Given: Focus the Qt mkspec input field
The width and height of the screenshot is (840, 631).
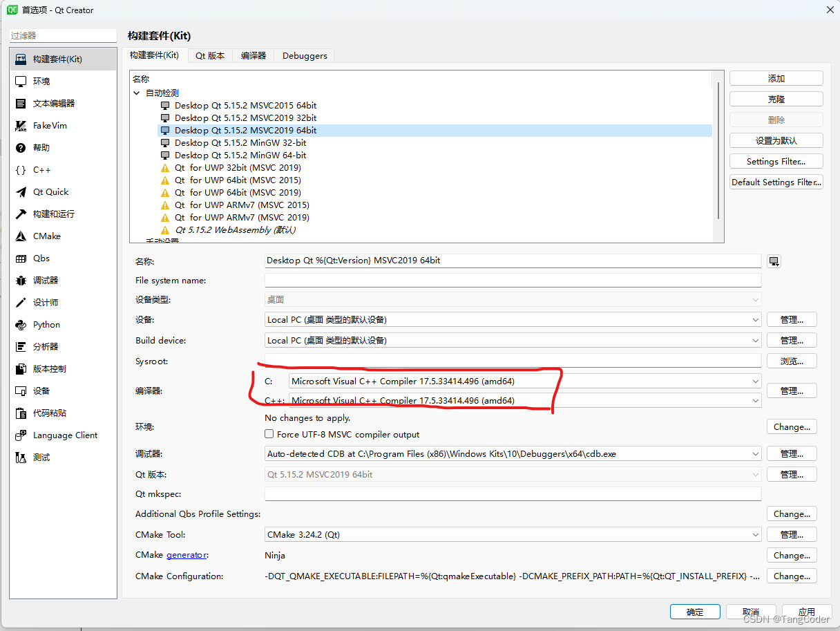Looking at the screenshot, I should pyautogui.click(x=513, y=494).
